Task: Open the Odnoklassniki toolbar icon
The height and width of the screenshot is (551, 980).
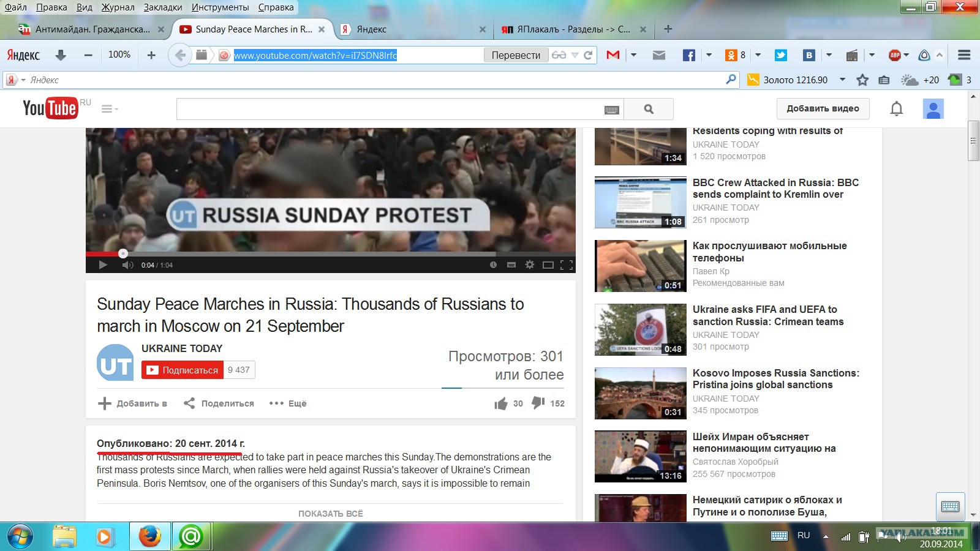Action: click(x=731, y=55)
